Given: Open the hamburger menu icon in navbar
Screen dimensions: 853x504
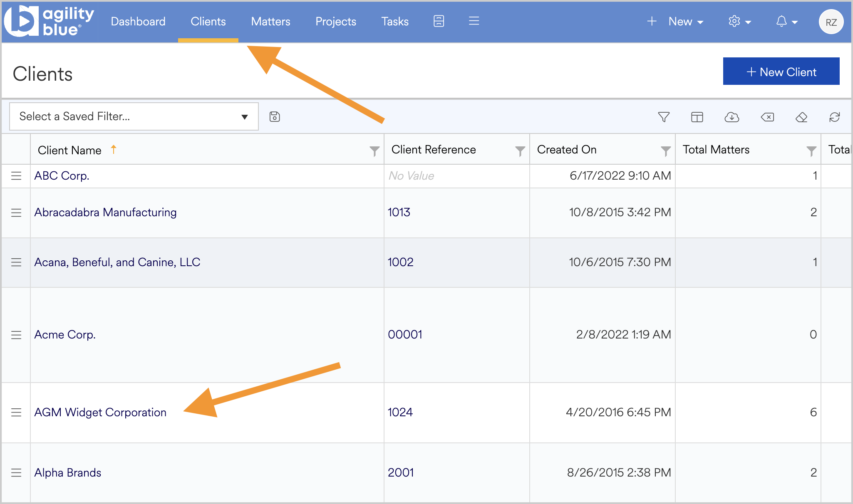Looking at the screenshot, I should click(474, 21).
